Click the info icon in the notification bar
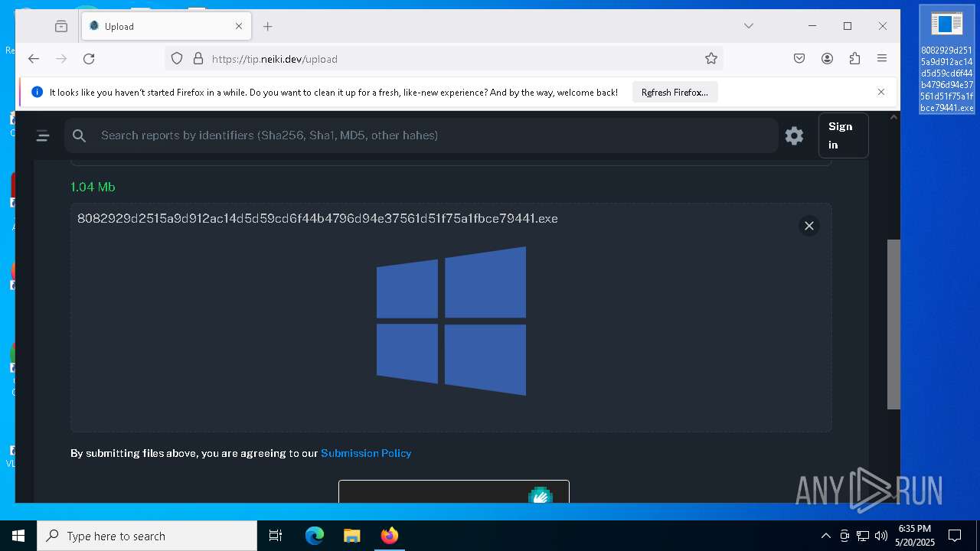980x551 pixels. [x=37, y=92]
